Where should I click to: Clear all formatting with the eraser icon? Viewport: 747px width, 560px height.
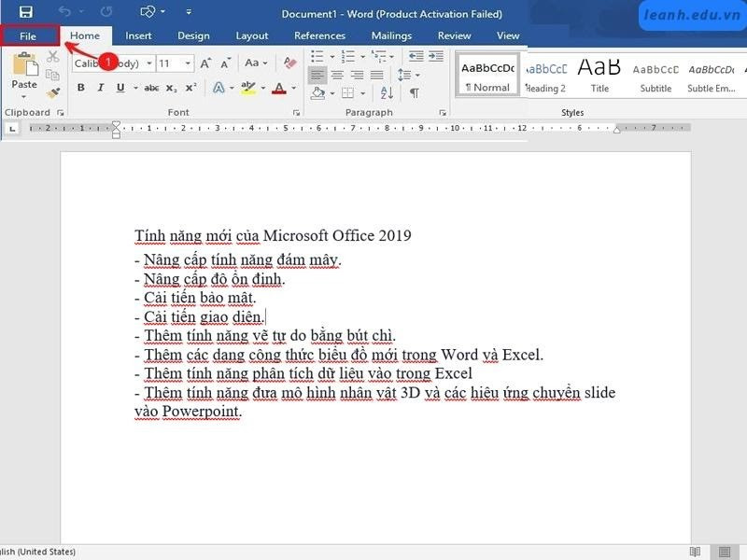(289, 63)
